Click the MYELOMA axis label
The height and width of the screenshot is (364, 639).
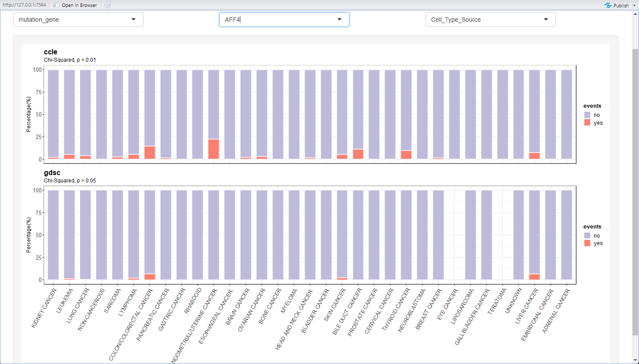289,301
